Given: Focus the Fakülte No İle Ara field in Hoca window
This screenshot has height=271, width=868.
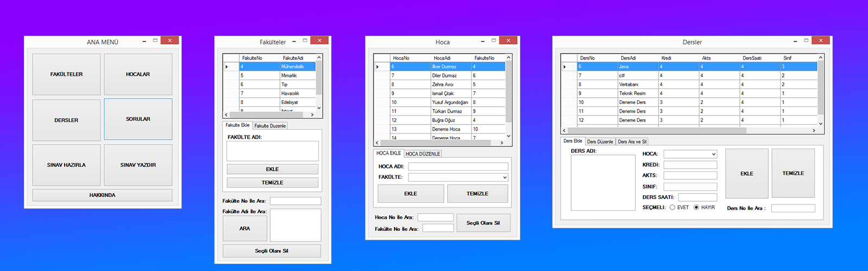Looking at the screenshot, I should (438, 228).
